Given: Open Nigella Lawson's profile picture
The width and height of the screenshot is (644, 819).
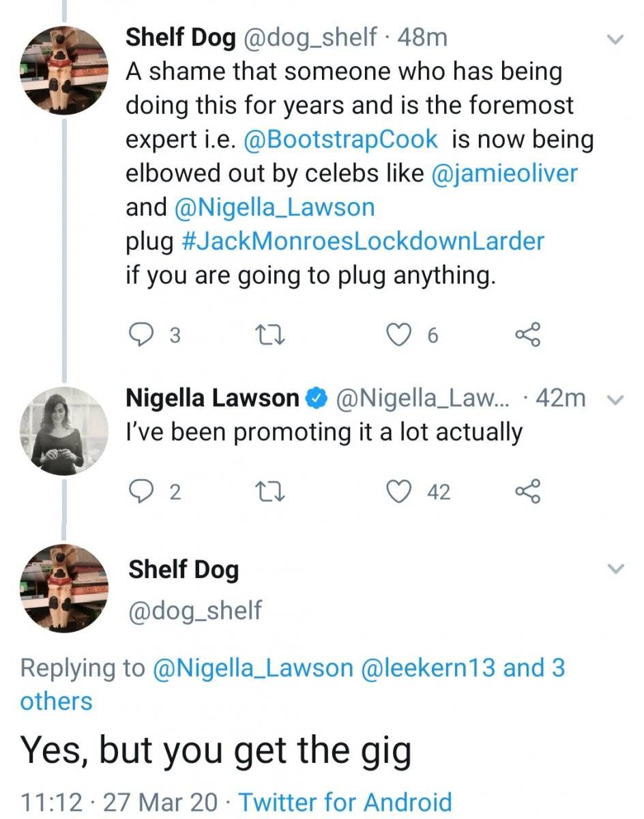Looking at the screenshot, I should (62, 431).
